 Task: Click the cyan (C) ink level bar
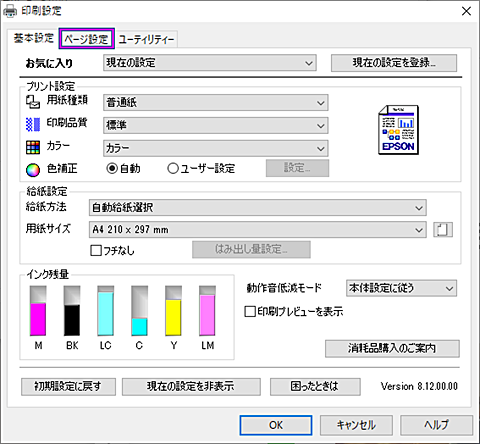[139, 311]
